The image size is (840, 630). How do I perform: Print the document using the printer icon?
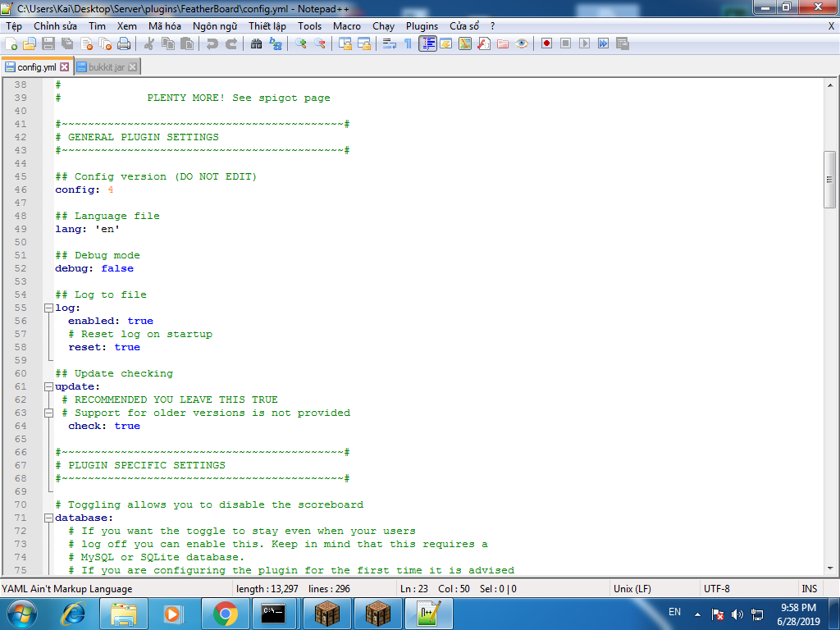click(125, 44)
